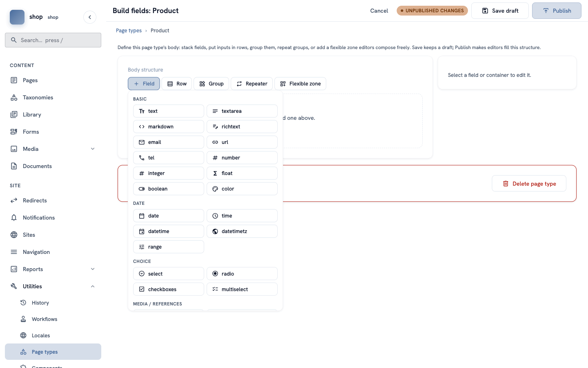
Task: Focus the sidebar search box
Action: [x=53, y=40]
